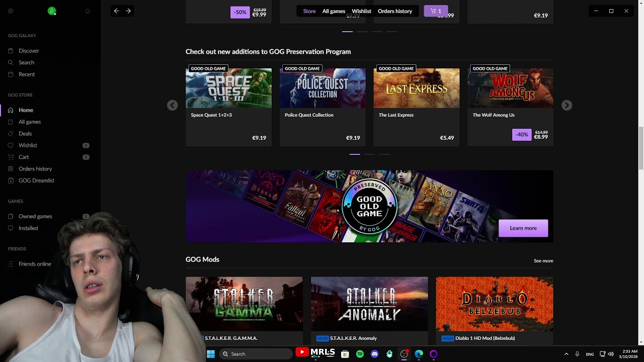Open the purple cart button showing 1

pyautogui.click(x=436, y=11)
